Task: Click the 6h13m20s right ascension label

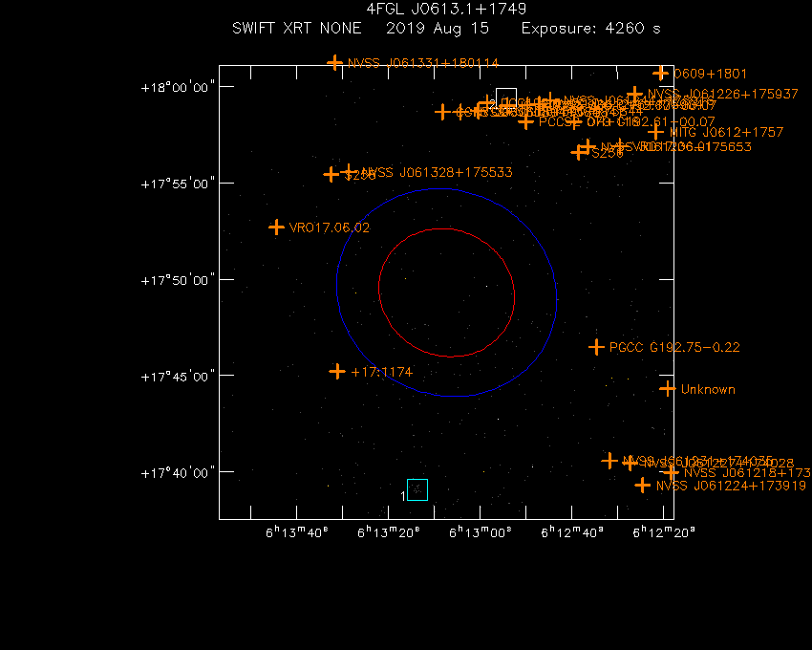Action: click(x=389, y=531)
